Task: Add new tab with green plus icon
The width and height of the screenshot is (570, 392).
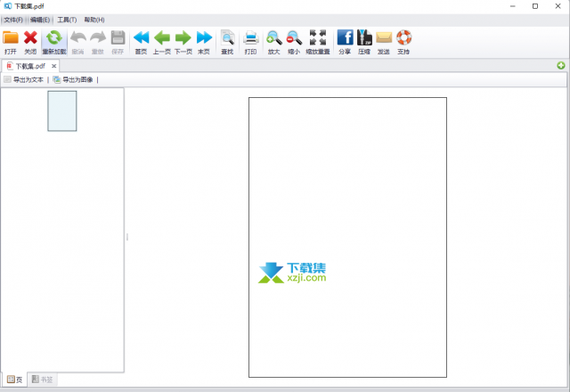Action: pyautogui.click(x=561, y=65)
